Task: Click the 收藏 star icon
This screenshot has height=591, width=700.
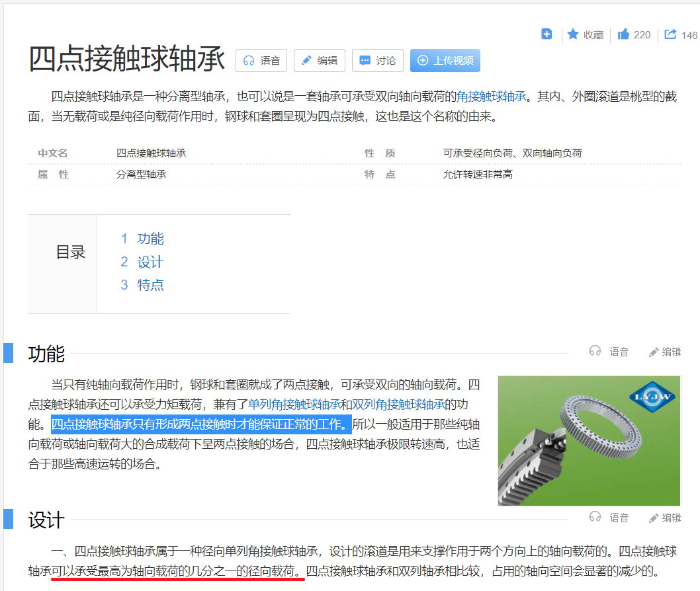Action: coord(573,34)
